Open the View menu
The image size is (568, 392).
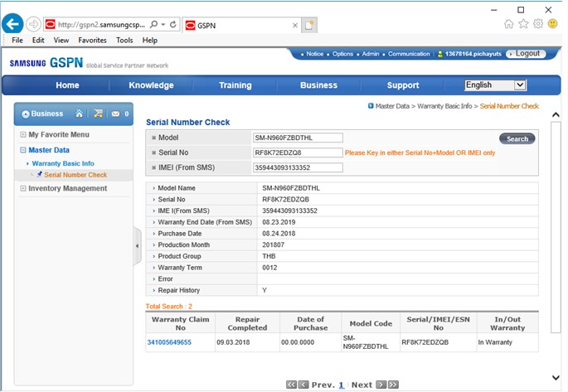(x=61, y=40)
